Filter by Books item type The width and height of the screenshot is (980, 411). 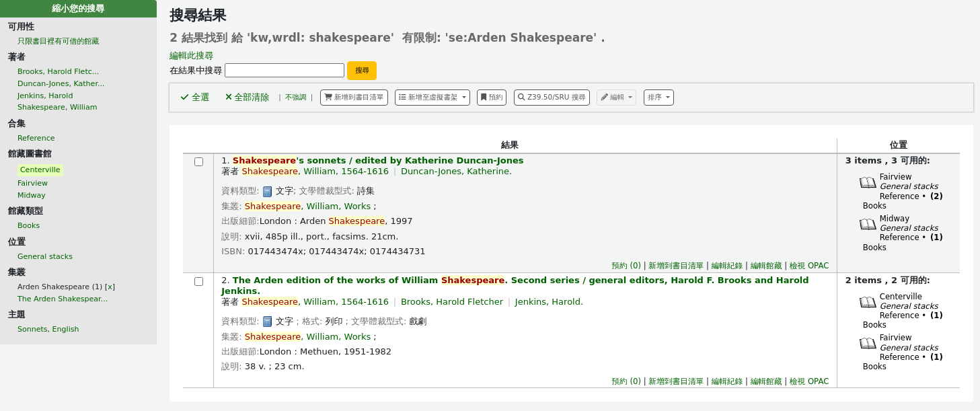[29, 225]
